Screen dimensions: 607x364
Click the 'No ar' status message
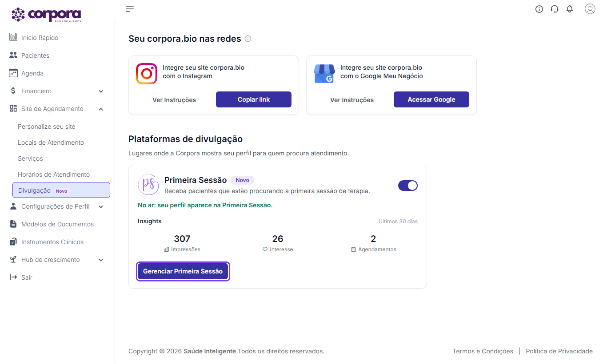[x=205, y=205]
